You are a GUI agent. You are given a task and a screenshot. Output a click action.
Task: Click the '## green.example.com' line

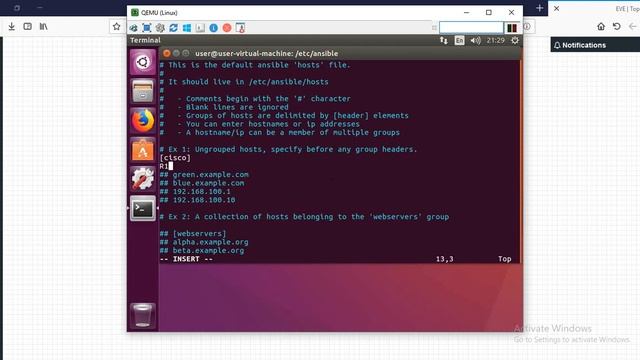click(204, 174)
